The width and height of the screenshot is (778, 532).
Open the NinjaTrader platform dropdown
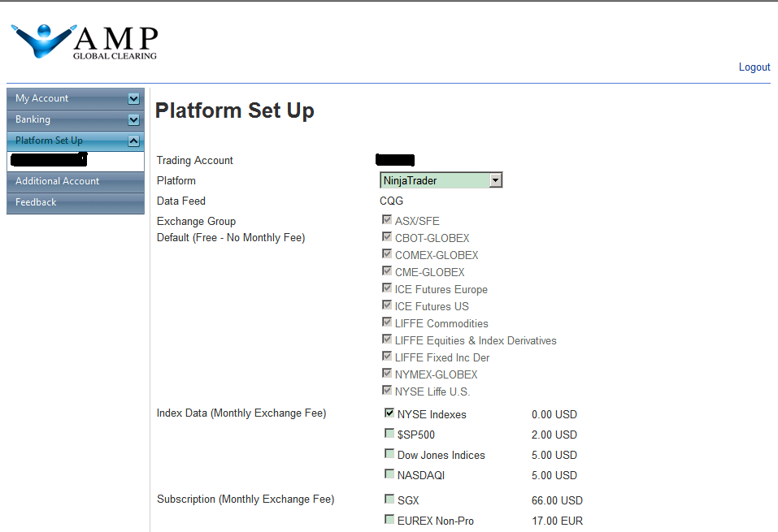pos(441,180)
